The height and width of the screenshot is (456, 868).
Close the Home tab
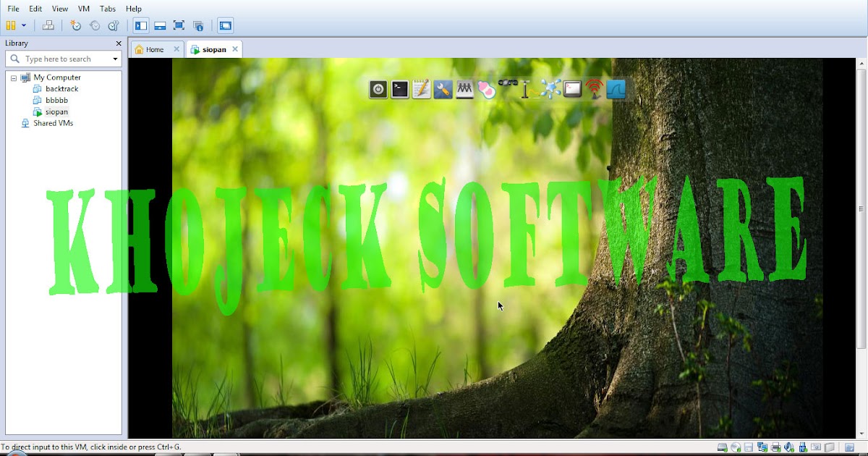pyautogui.click(x=176, y=49)
